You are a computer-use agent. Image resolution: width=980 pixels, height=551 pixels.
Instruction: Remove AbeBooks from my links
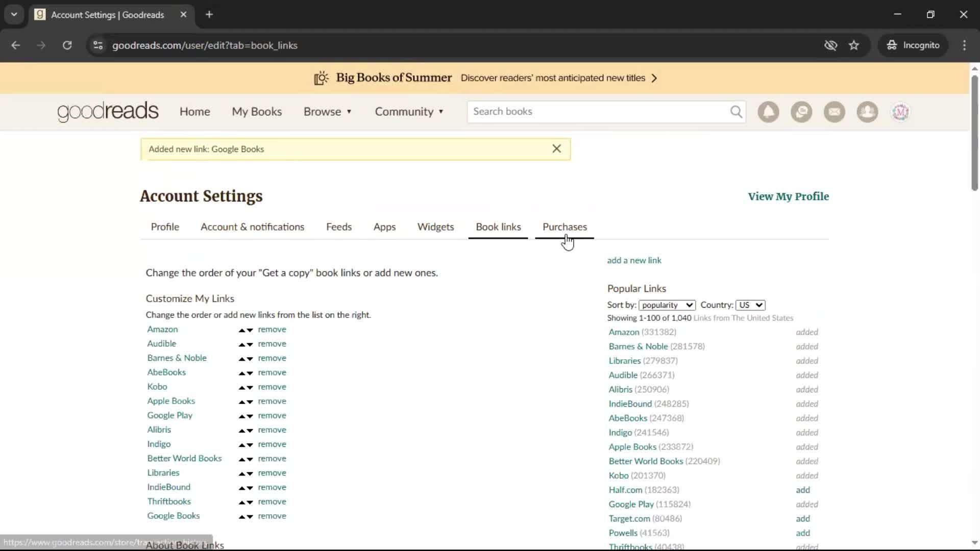point(272,372)
